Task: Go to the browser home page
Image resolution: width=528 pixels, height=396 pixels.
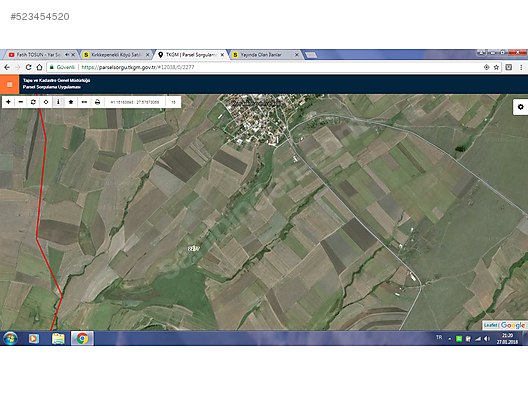Action: coord(39,67)
